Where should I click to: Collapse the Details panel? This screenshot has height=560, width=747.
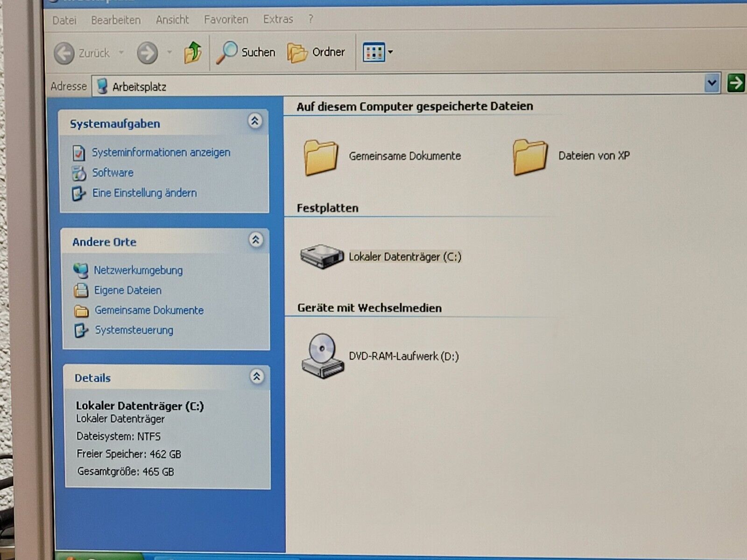[256, 376]
